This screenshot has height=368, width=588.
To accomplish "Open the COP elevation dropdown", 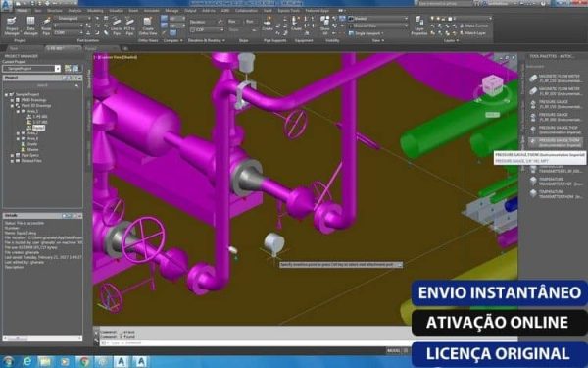I will tap(207, 30).
